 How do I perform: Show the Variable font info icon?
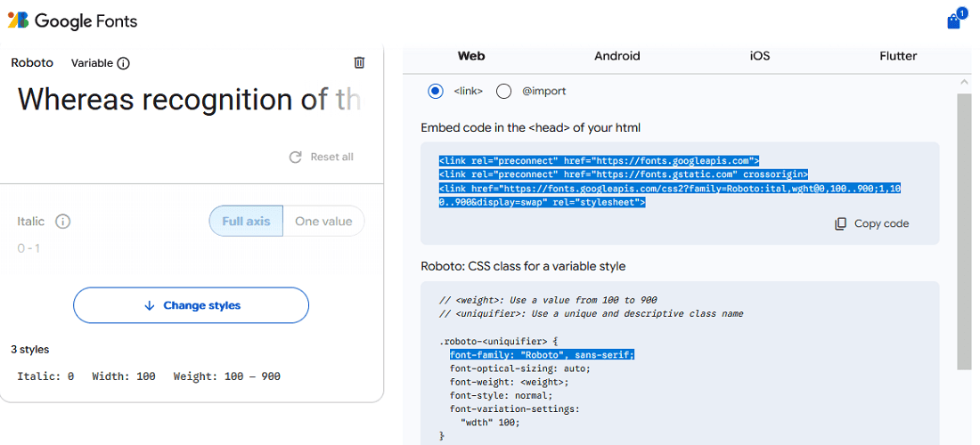click(x=124, y=63)
